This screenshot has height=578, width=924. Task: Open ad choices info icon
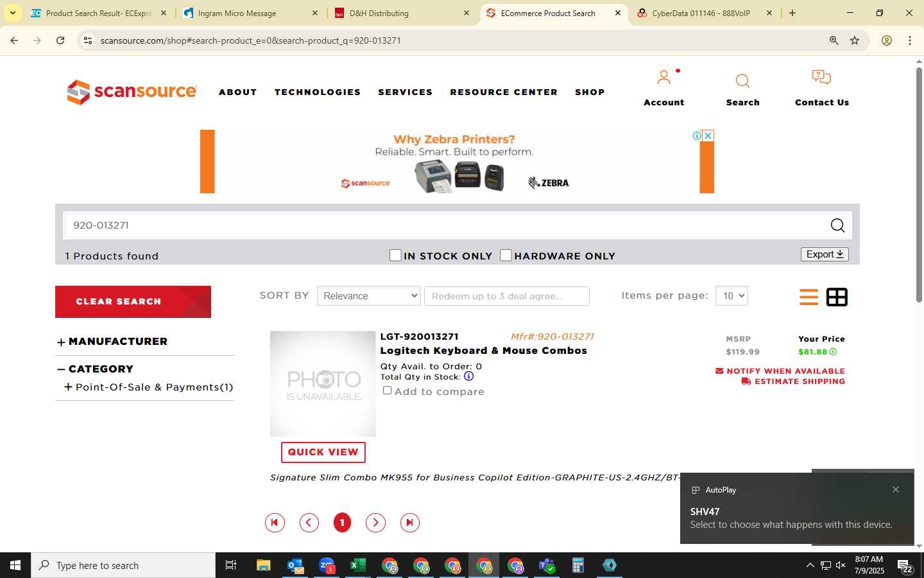point(697,136)
